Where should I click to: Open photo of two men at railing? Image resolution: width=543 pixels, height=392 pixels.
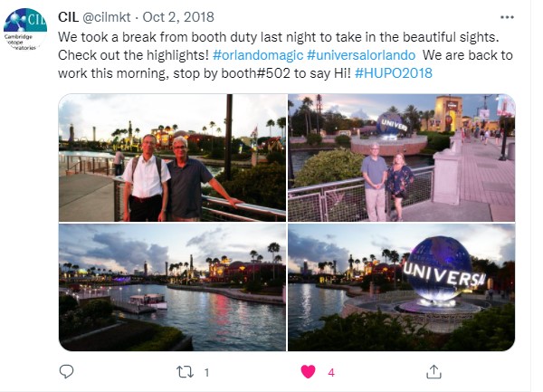click(x=172, y=158)
